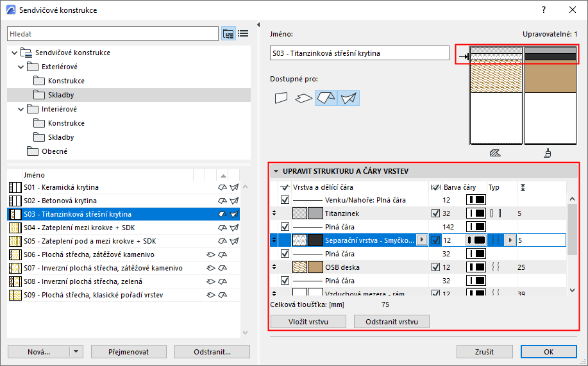
Task: Click thickness column header icon
Action: 523,187
